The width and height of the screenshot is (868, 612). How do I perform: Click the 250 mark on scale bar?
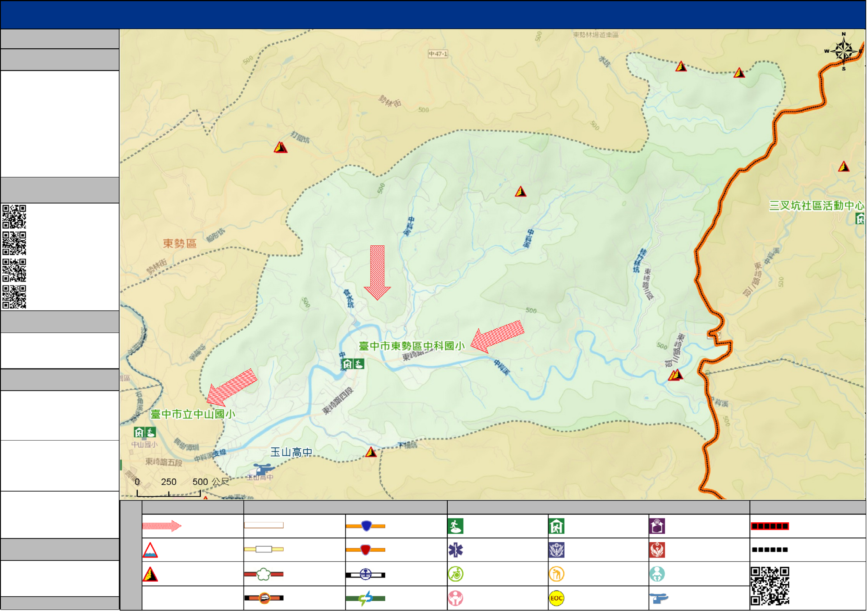(x=169, y=482)
